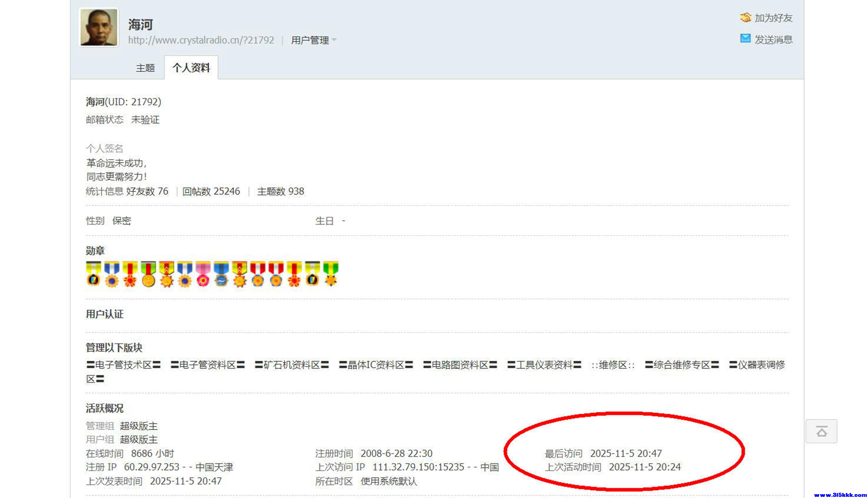The image size is (868, 498).
Task: Switch to the 主题 tab
Action: pos(145,68)
